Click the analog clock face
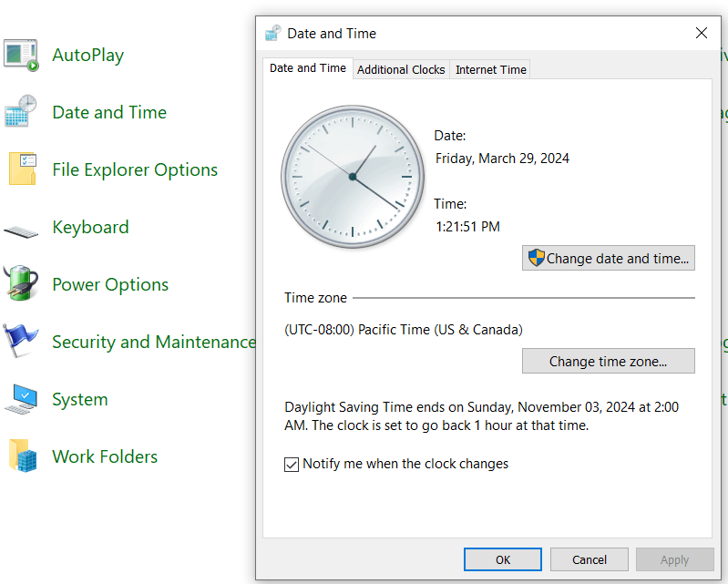Image resolution: width=728 pixels, height=584 pixels. [x=353, y=177]
